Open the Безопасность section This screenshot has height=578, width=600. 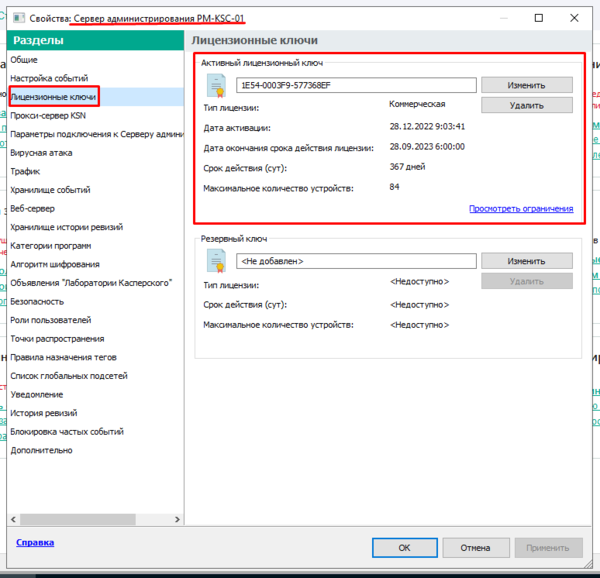click(x=37, y=302)
